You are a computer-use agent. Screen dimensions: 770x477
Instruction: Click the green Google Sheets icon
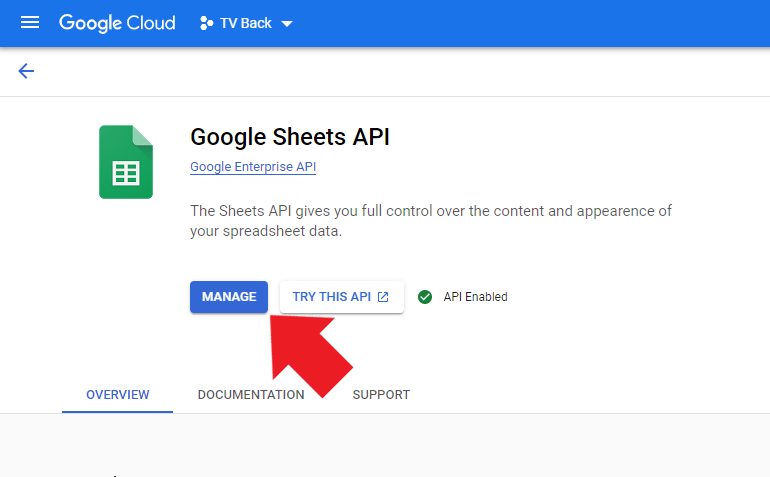pyautogui.click(x=126, y=162)
